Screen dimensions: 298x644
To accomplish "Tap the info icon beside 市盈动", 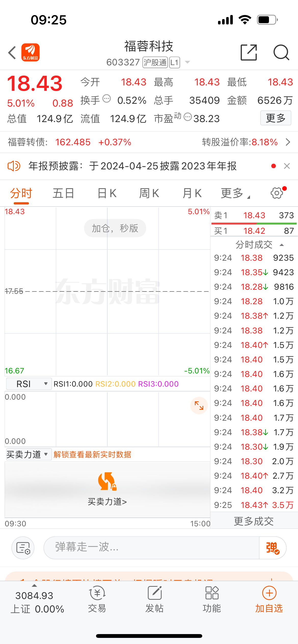I will coord(188,117).
